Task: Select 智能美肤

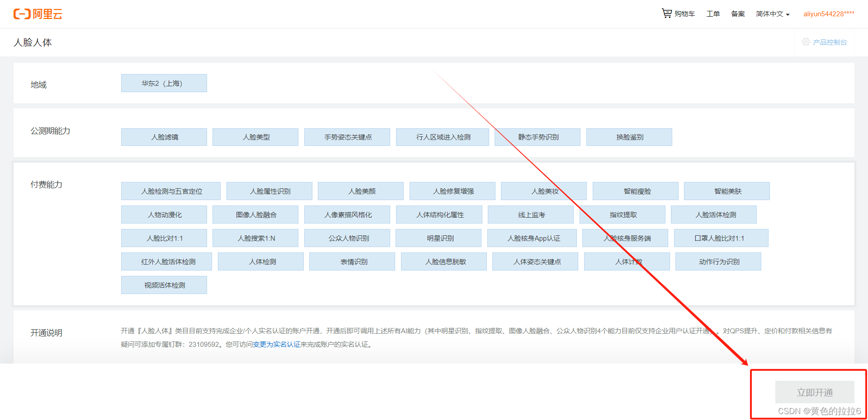Action: click(x=727, y=191)
